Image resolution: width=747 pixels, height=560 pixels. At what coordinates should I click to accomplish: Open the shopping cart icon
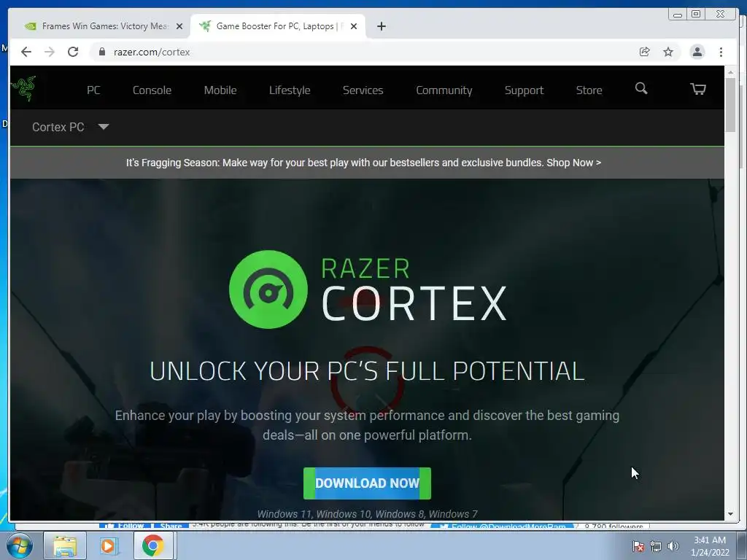pyautogui.click(x=698, y=89)
